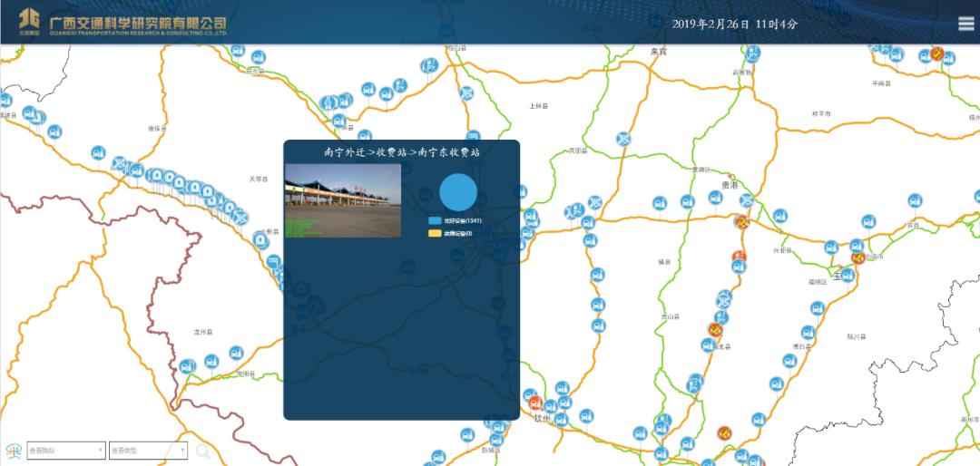This screenshot has width=980, height=466.
Task: Select the red fault marker near 贵港
Action: [741, 222]
